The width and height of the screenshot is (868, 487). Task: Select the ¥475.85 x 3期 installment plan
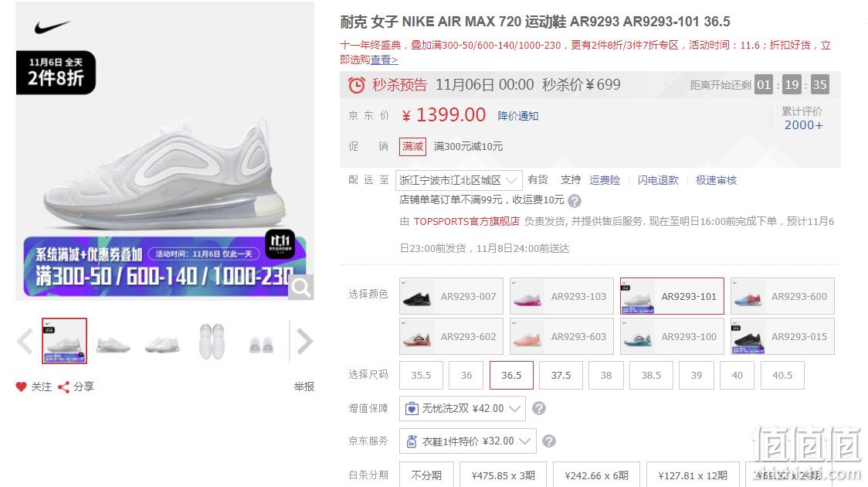pyautogui.click(x=504, y=475)
